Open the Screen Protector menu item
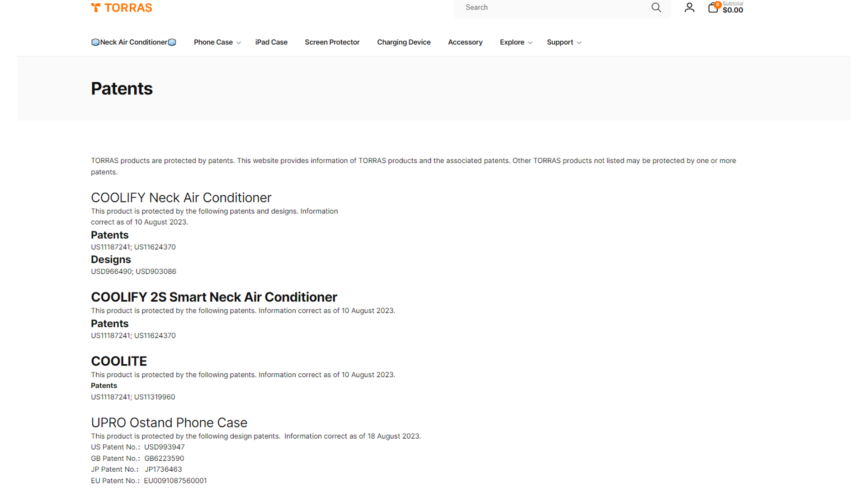This screenshot has width=868, height=488. click(332, 42)
